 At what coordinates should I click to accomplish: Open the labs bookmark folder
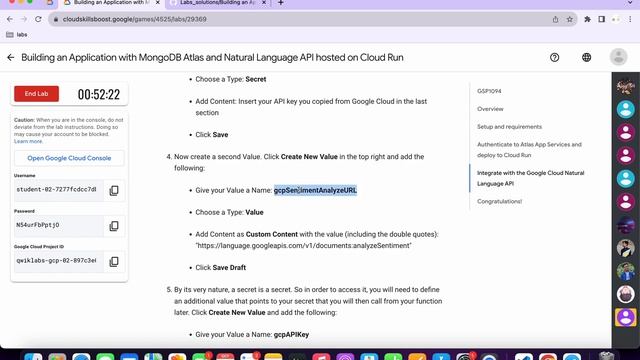click(17, 35)
